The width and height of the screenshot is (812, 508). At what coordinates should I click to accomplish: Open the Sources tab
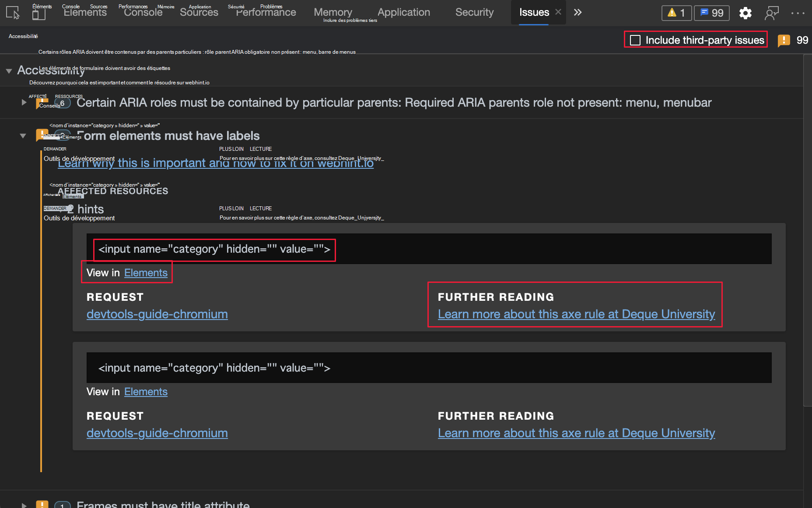click(199, 12)
